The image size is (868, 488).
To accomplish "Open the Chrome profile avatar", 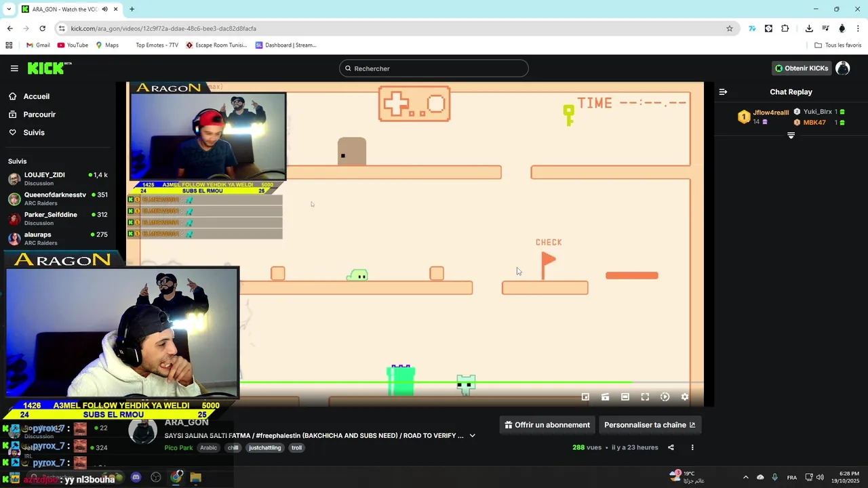I will (x=842, y=28).
